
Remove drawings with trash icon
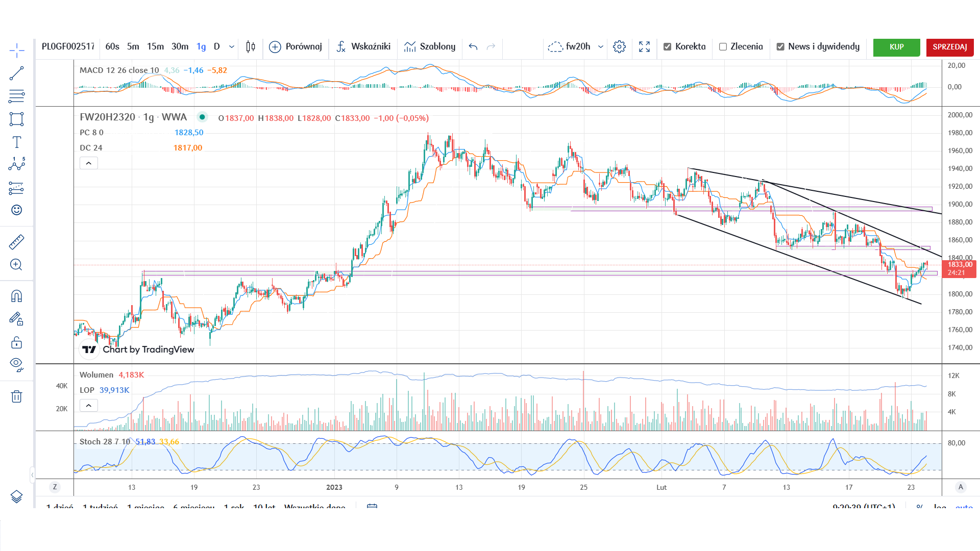coord(16,396)
